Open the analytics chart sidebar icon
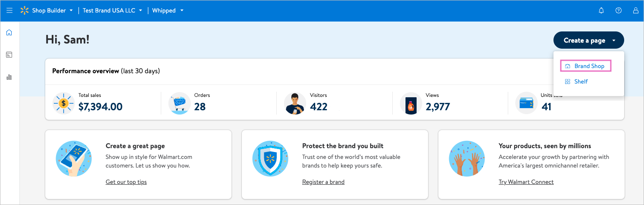644x205 pixels. 9,77
